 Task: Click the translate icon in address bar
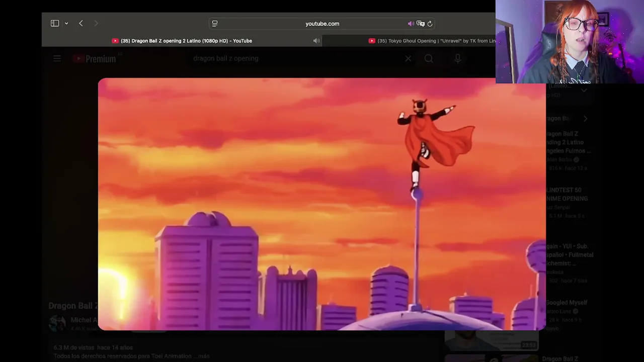pos(421,24)
